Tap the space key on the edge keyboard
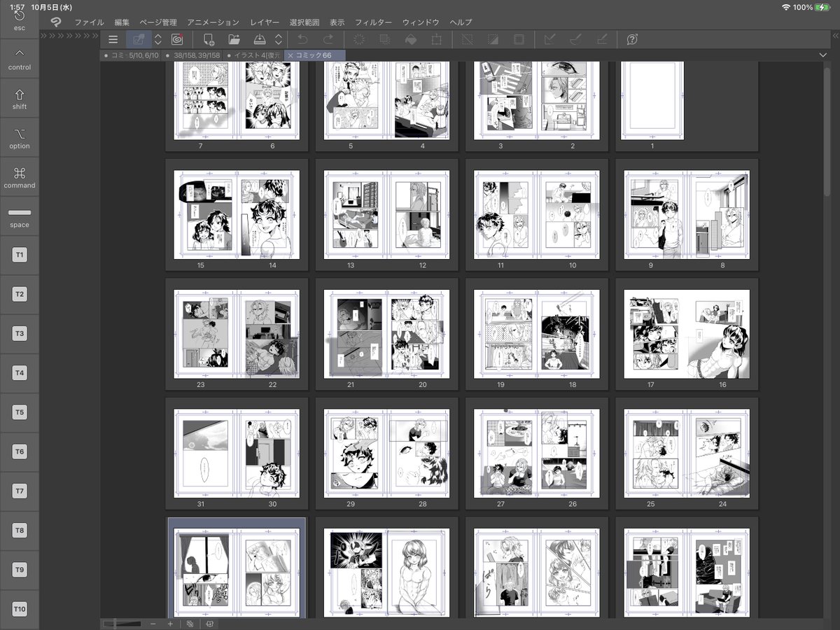This screenshot has height=630, width=840. click(20, 216)
